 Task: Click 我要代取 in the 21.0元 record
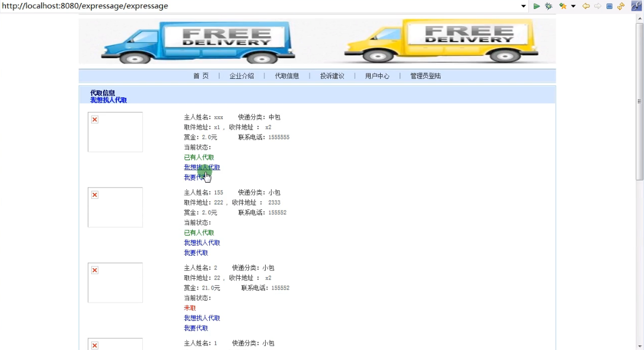196,328
